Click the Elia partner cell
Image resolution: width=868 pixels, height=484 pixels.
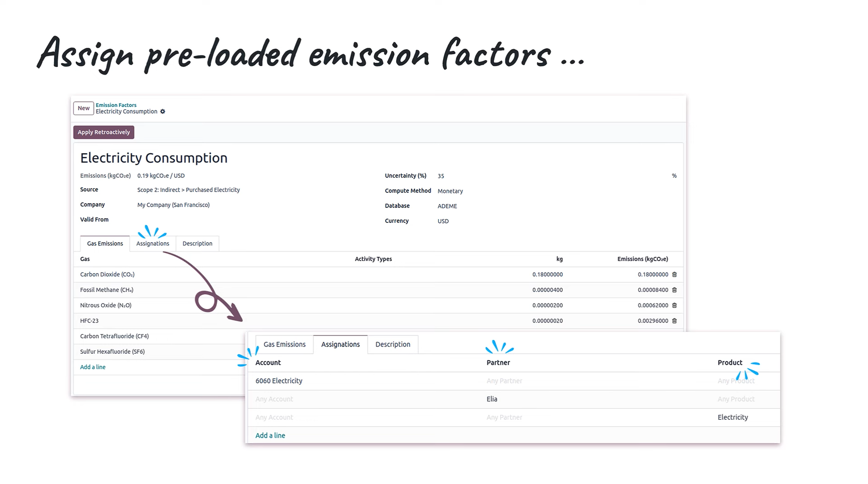tap(492, 399)
